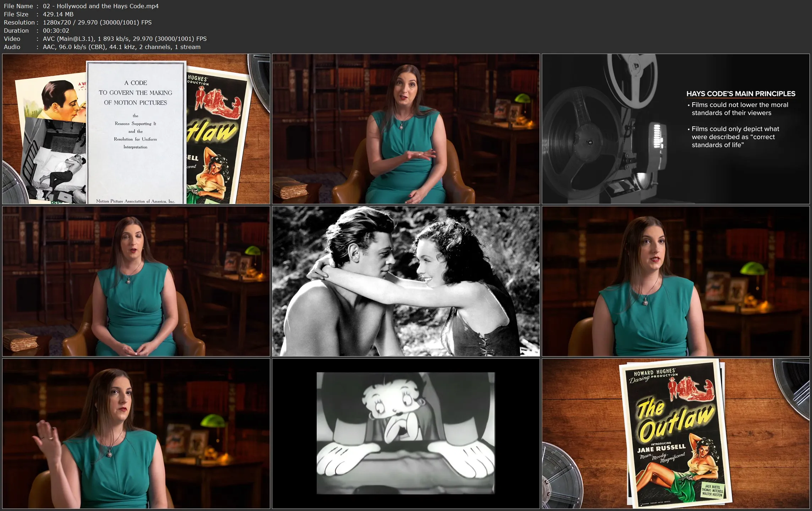The height and width of the screenshot is (511, 812).
Task: Select the Hays Code's Main Principles slide thumbnail
Action: [676, 129]
